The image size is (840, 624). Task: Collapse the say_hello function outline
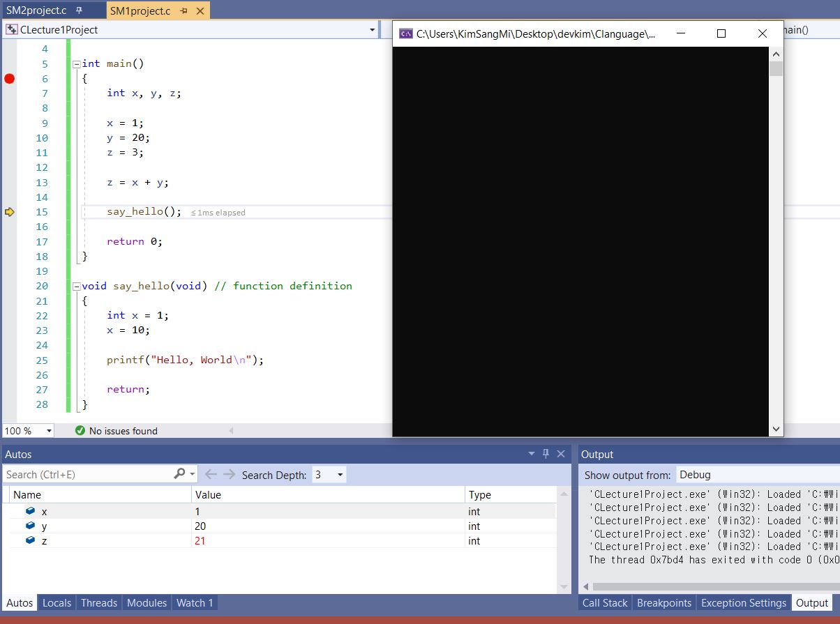(76, 287)
